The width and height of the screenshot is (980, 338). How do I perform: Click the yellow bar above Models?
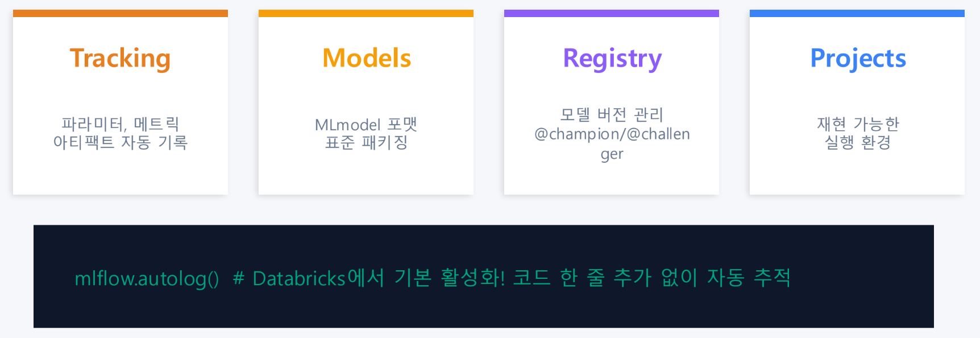coord(366,13)
